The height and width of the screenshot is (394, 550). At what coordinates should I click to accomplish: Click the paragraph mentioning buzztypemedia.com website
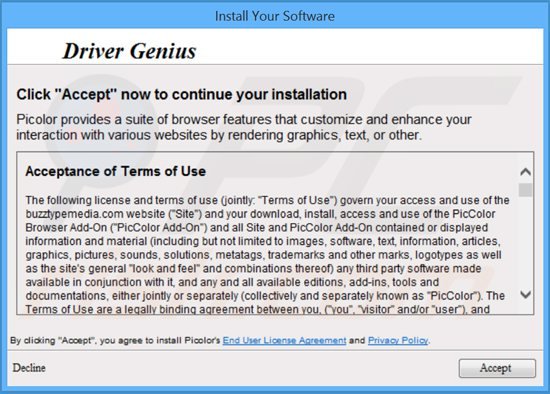click(x=267, y=255)
